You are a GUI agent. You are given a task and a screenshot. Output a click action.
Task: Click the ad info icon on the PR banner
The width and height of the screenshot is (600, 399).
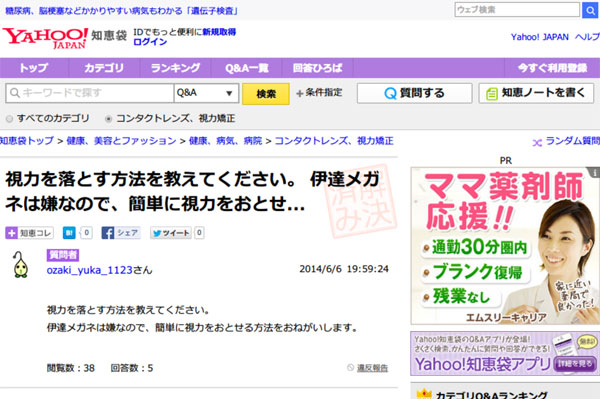click(x=595, y=173)
